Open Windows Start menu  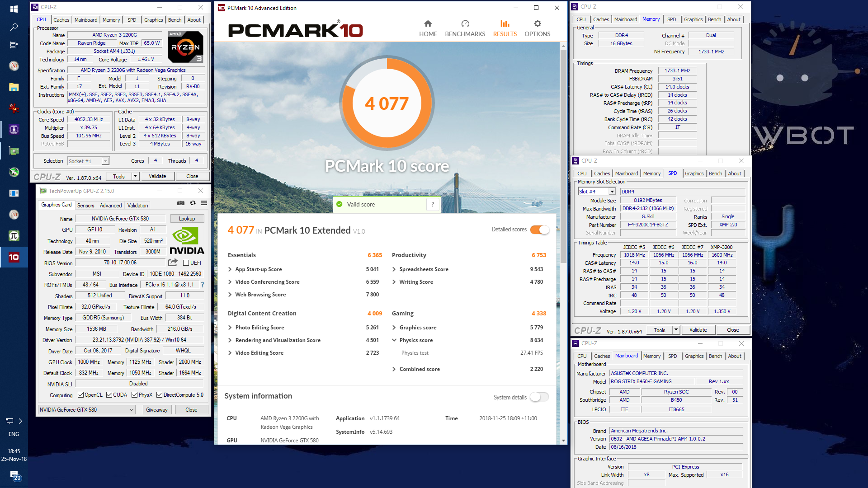tap(14, 9)
